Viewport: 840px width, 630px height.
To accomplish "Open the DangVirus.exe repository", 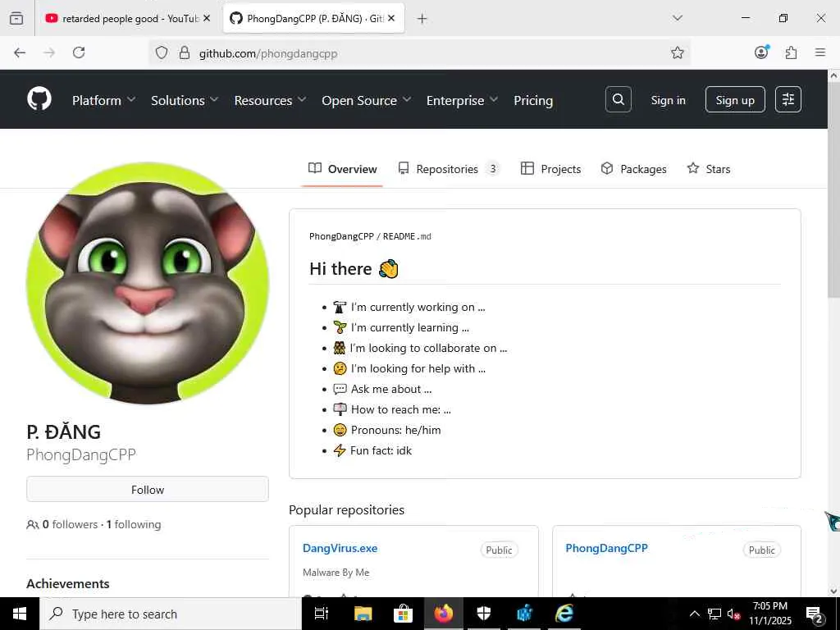I will pos(340,548).
